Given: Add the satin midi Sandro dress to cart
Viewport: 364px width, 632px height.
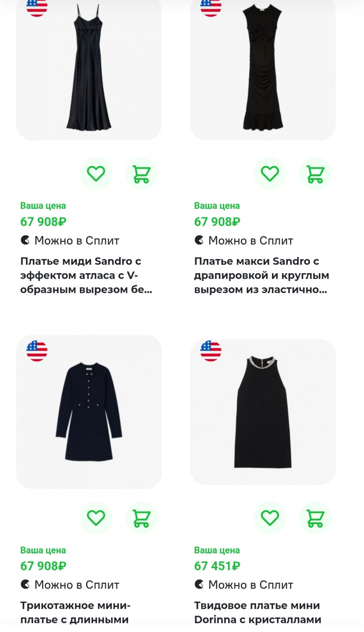Looking at the screenshot, I should pos(141,173).
